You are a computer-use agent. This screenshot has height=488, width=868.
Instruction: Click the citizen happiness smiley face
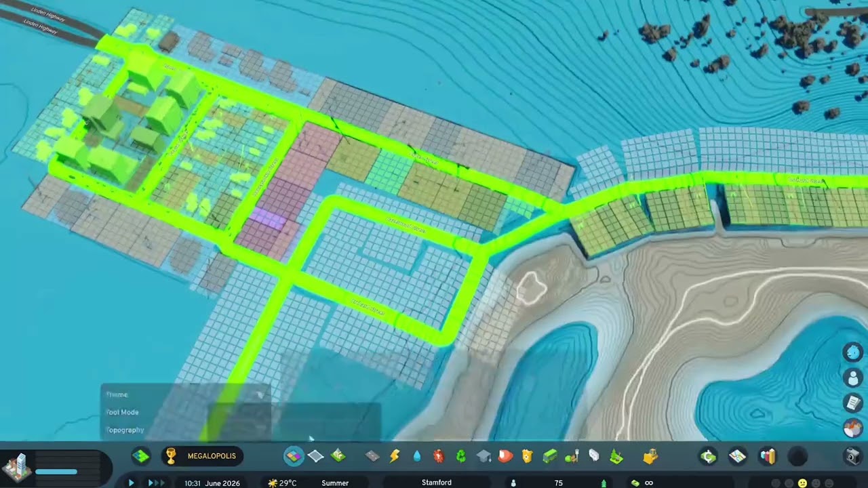pos(802,483)
